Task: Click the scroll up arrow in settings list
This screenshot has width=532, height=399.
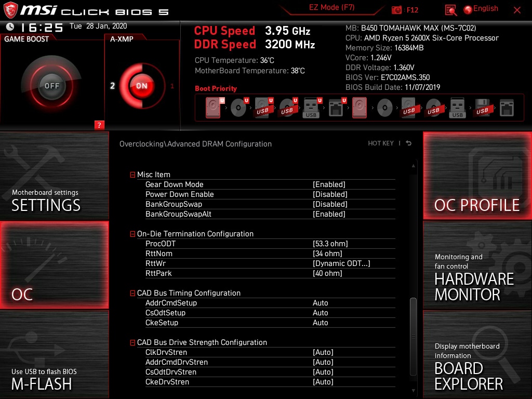Action: click(x=413, y=166)
